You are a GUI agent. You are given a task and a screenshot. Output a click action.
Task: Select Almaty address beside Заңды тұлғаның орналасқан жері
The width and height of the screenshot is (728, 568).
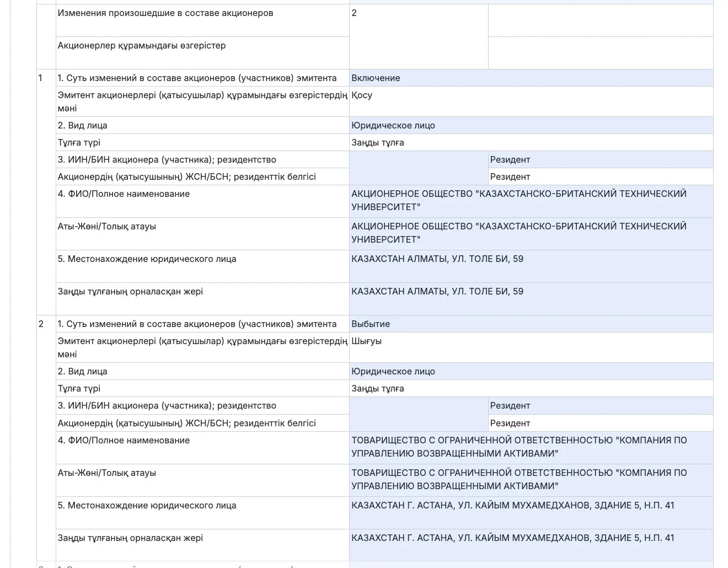point(531,298)
